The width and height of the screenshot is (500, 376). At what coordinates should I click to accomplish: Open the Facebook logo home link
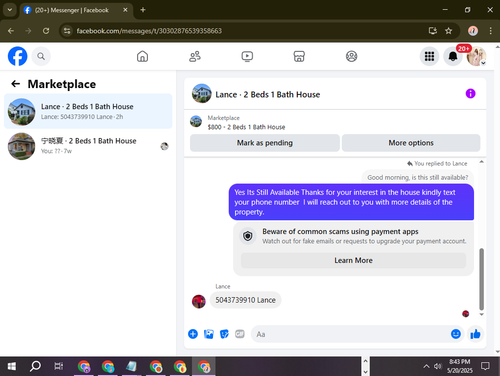click(17, 56)
